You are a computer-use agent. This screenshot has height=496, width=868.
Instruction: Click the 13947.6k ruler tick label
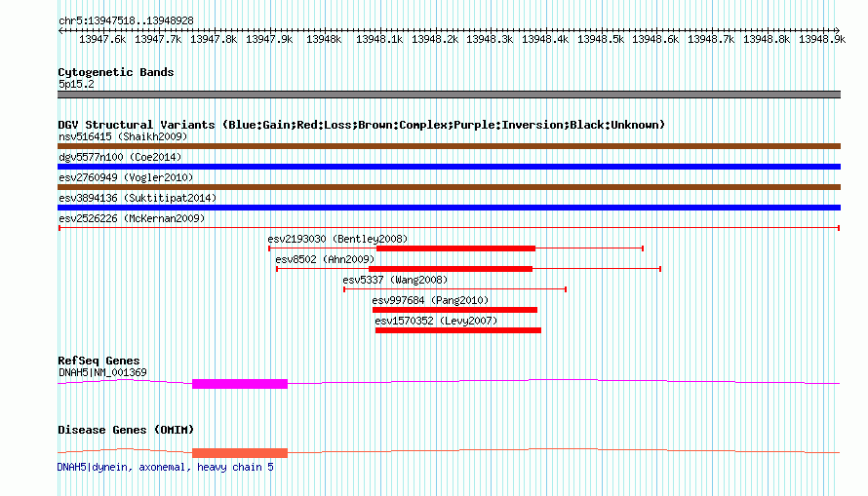[102, 39]
